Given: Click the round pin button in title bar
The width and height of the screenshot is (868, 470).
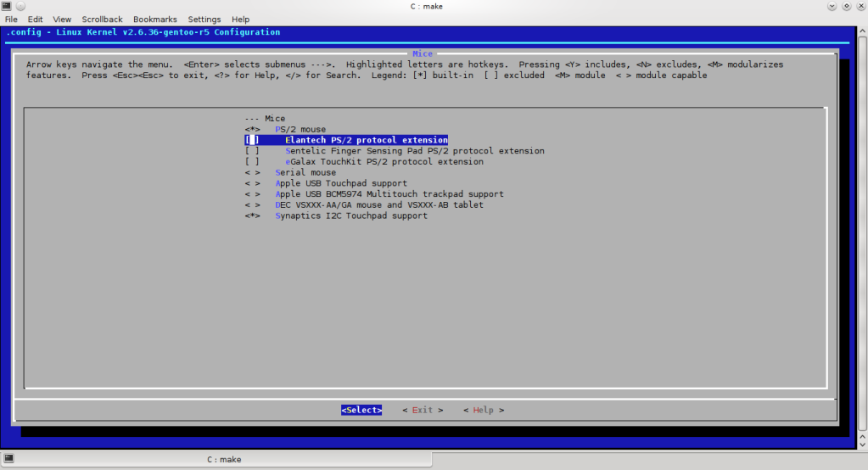Looking at the screenshot, I should pos(20,6).
